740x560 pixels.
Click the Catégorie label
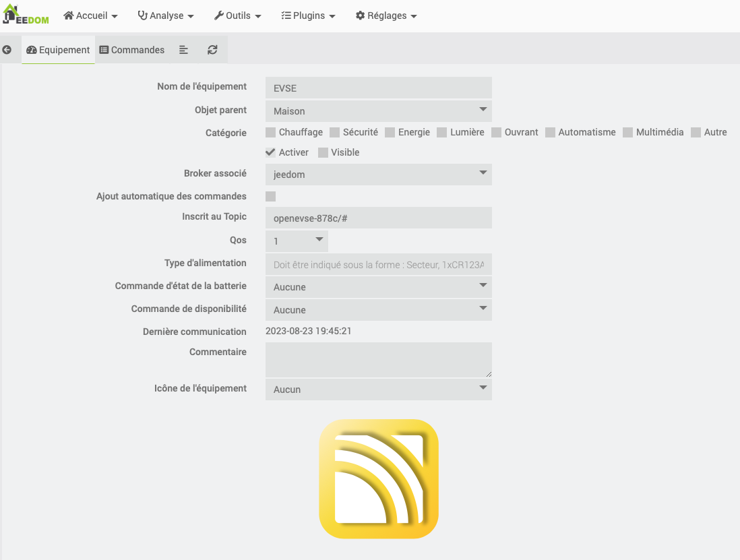226,133
